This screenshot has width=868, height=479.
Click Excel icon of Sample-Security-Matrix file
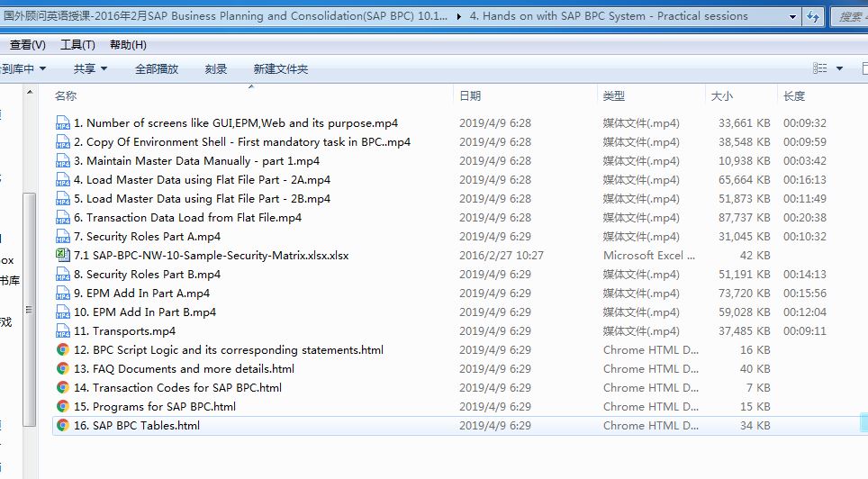(x=62, y=255)
